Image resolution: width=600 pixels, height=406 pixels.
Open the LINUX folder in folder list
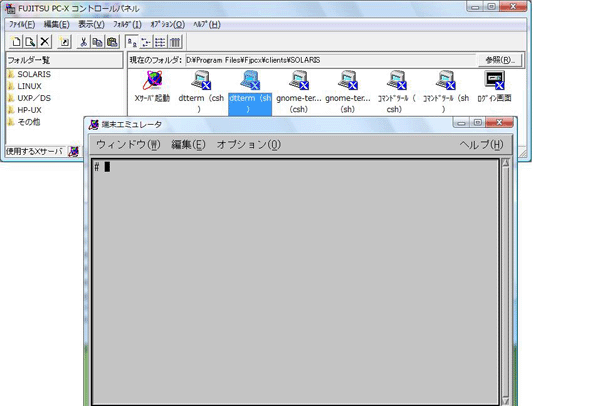[x=29, y=86]
